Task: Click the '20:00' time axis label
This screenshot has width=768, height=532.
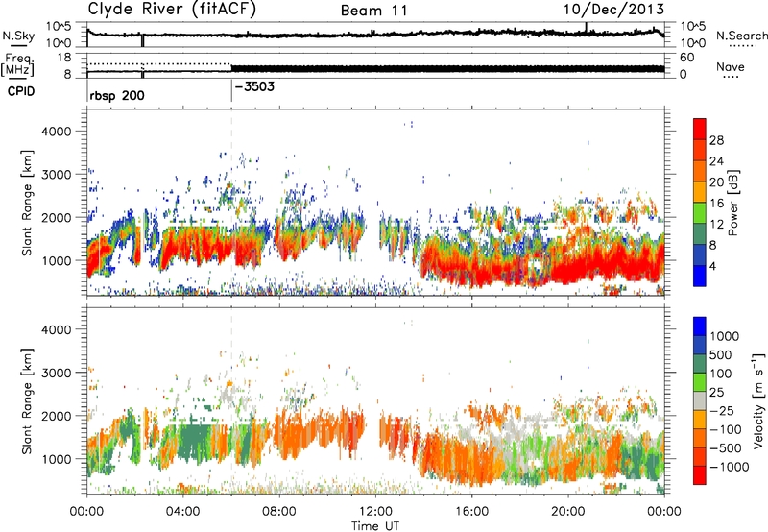Action: [x=567, y=512]
